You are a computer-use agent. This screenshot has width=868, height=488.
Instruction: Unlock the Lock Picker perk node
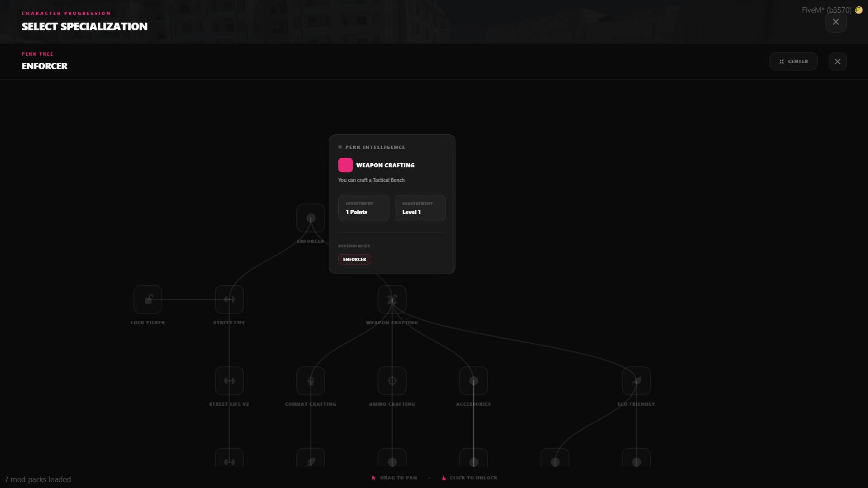(148, 299)
